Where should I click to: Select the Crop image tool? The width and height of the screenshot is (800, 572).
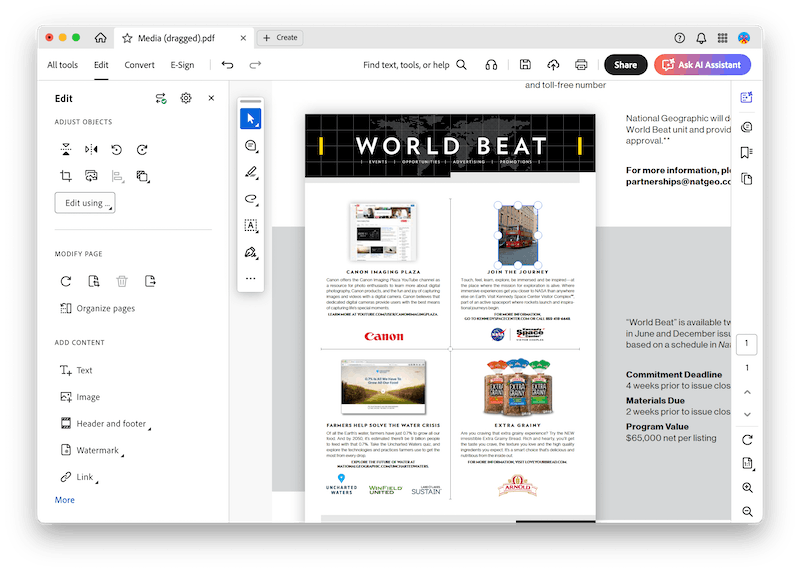click(x=66, y=176)
